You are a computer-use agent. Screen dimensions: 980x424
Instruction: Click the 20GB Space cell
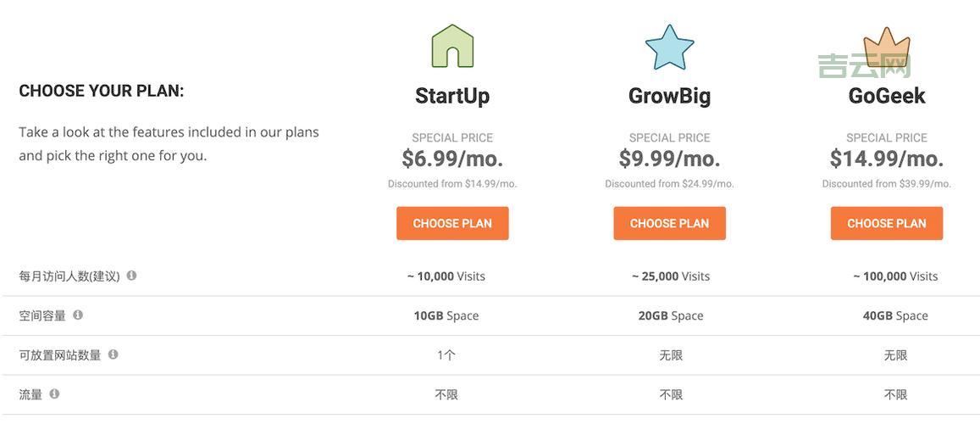coord(670,315)
